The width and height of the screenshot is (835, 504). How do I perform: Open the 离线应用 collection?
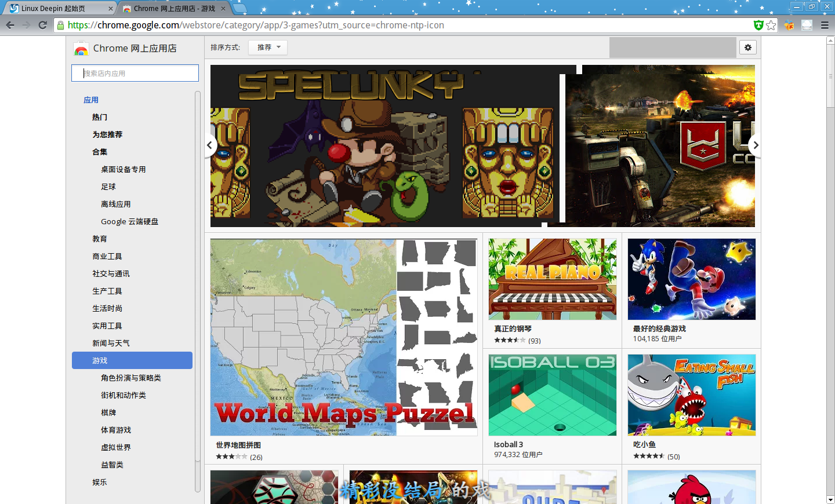116,204
